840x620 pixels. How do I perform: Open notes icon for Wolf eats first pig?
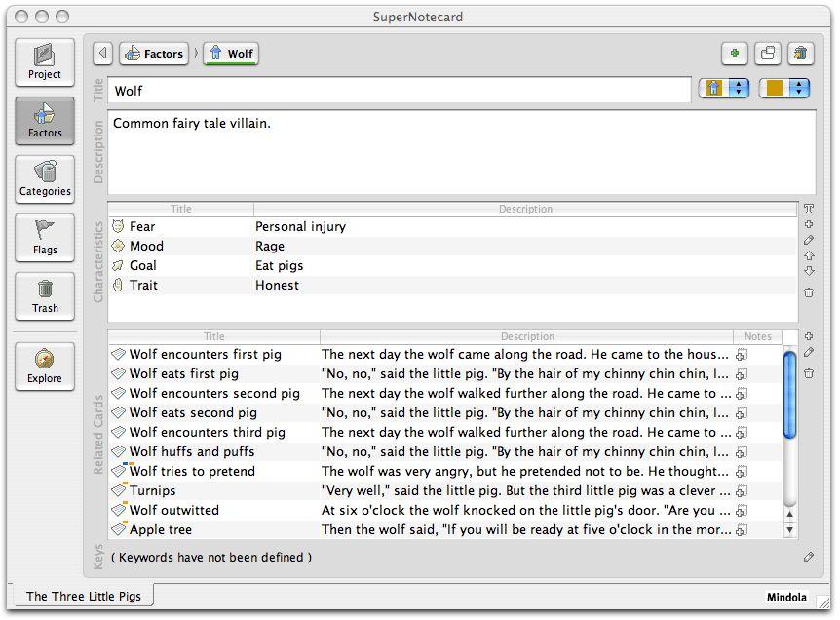pyautogui.click(x=742, y=374)
